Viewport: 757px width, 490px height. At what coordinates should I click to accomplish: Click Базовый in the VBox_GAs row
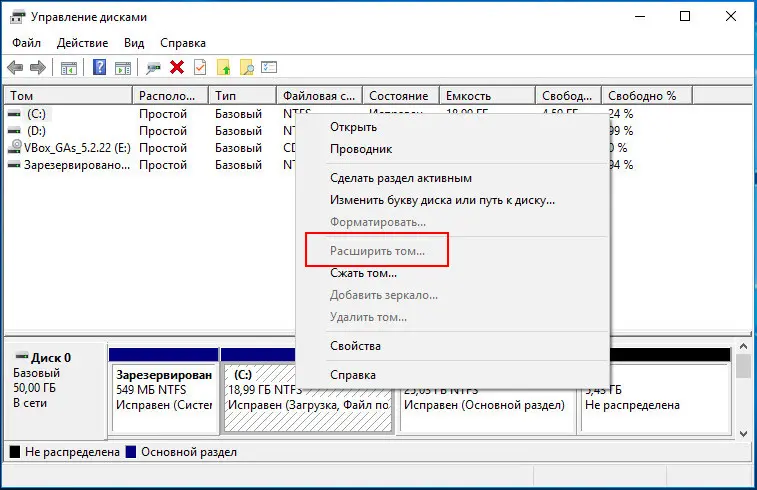(238, 148)
